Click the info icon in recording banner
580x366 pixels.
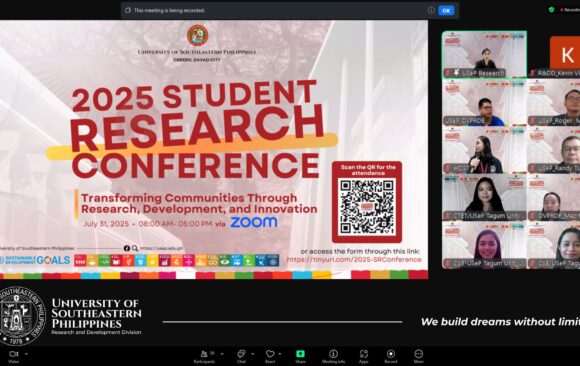(x=431, y=10)
